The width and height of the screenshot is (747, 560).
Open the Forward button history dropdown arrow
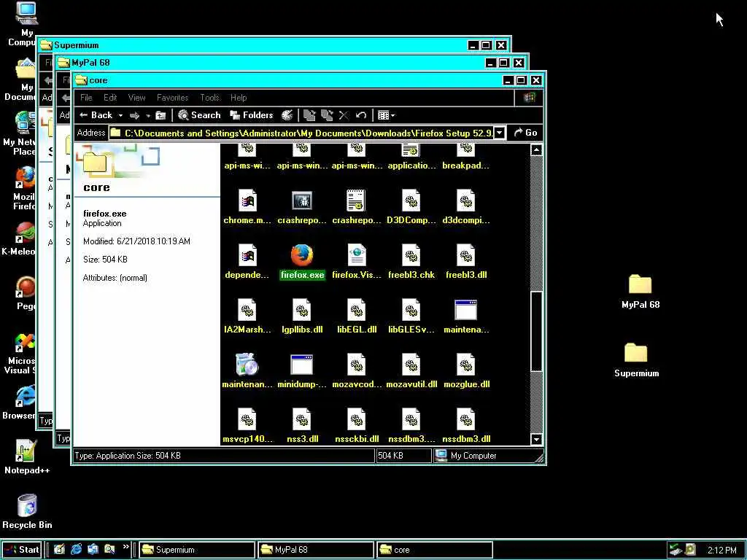coord(148,116)
